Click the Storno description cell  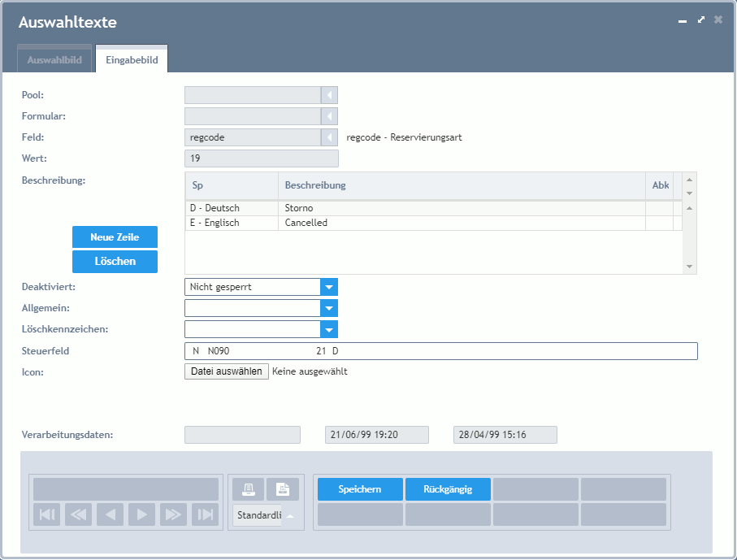coord(462,208)
